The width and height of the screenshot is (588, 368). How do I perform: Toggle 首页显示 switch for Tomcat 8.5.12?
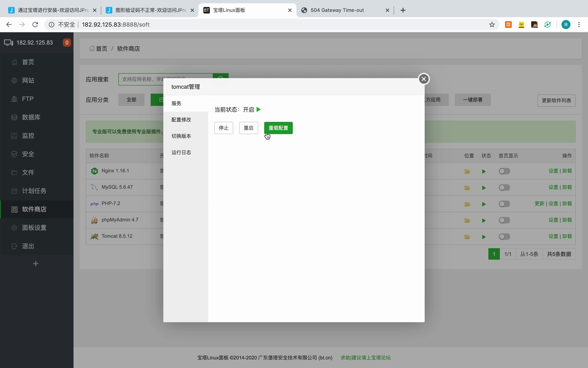point(504,236)
